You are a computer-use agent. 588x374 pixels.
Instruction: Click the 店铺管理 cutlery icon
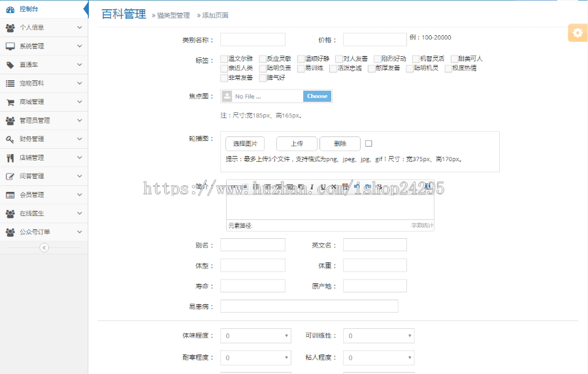click(10, 158)
